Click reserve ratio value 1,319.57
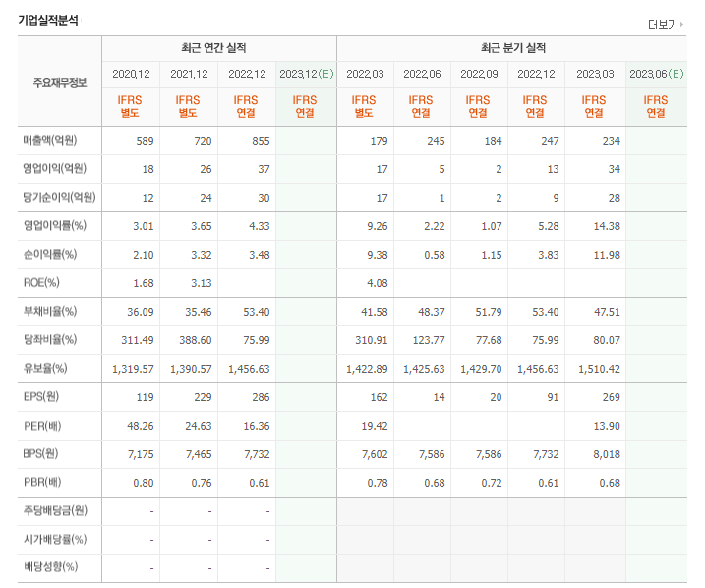The width and height of the screenshot is (705, 588). click(x=133, y=369)
